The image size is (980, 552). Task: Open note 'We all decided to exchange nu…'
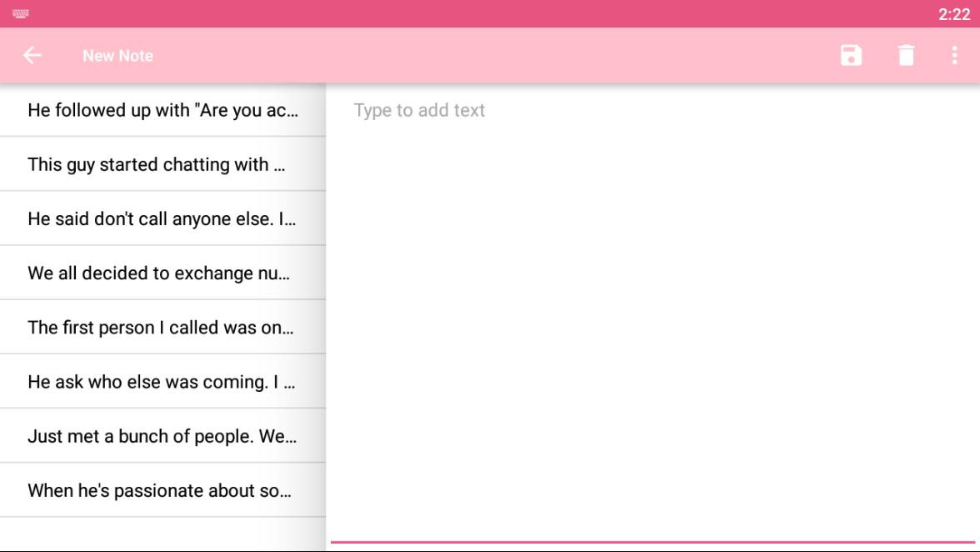point(162,273)
